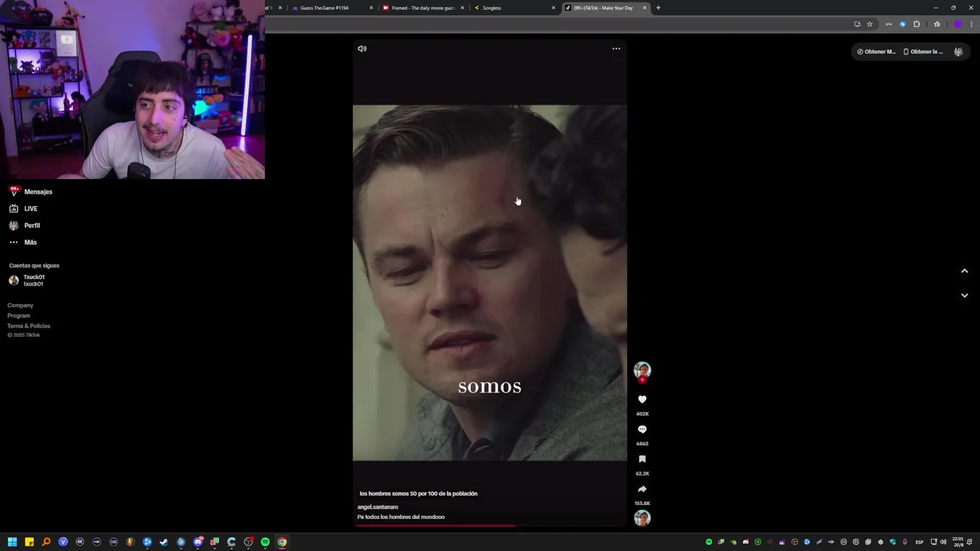
Task: Open the browser extensions puzzle icon
Action: click(x=916, y=24)
